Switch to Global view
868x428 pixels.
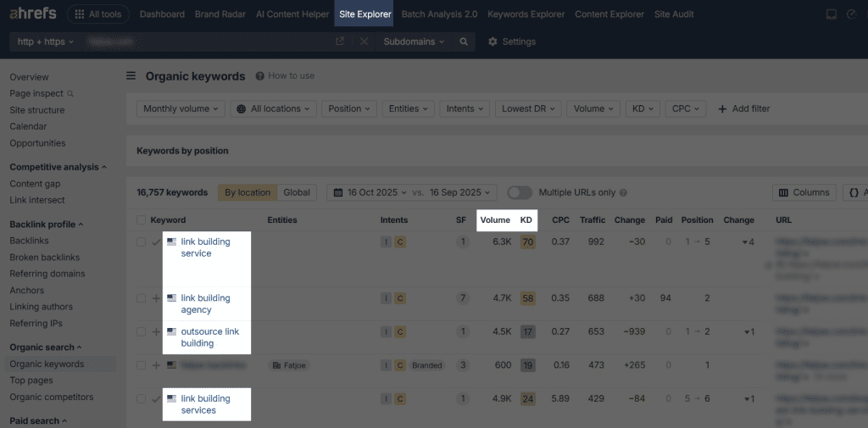(297, 192)
